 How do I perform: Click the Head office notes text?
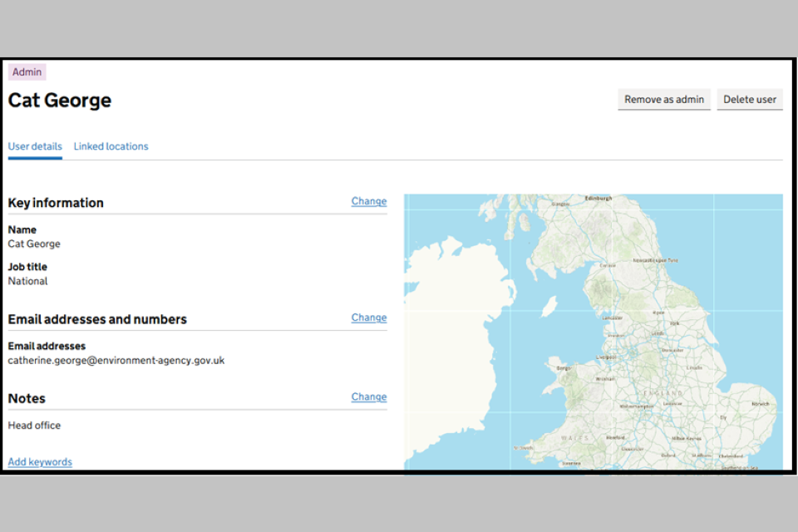(34, 426)
